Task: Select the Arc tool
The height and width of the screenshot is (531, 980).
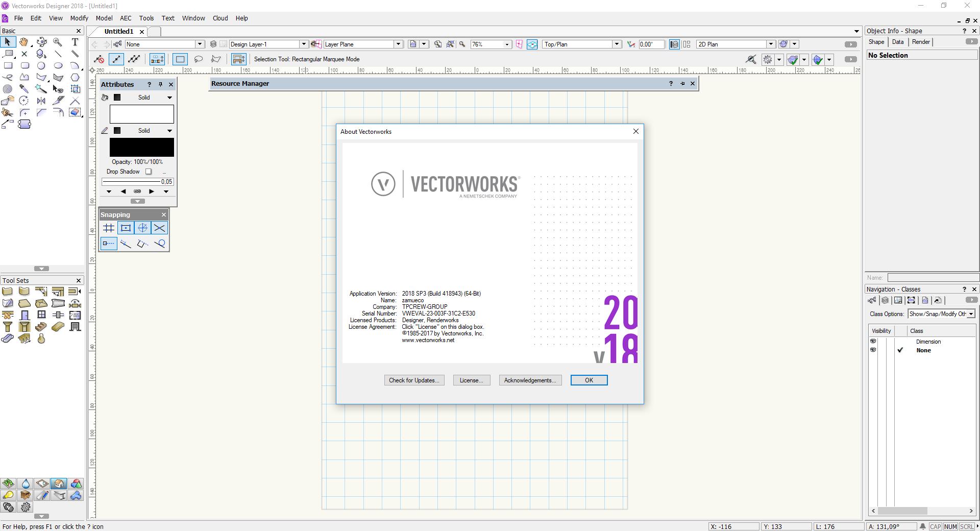Action: [x=75, y=65]
